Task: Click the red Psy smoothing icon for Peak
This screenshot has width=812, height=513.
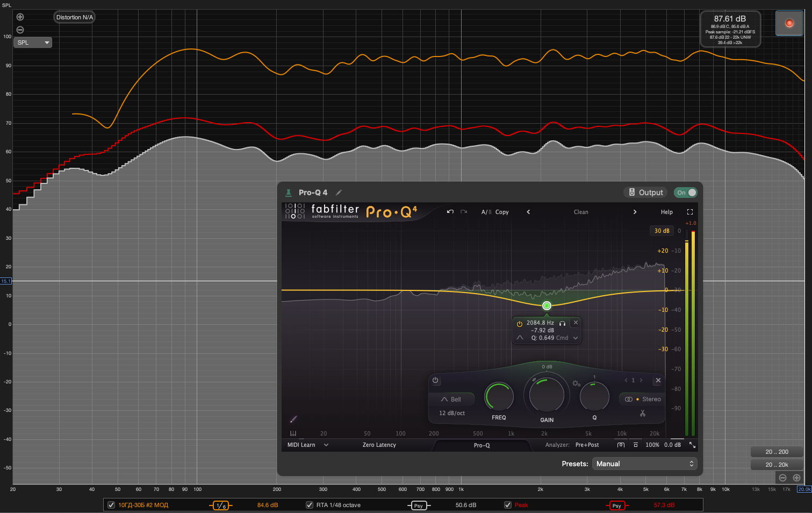Action: click(x=617, y=505)
